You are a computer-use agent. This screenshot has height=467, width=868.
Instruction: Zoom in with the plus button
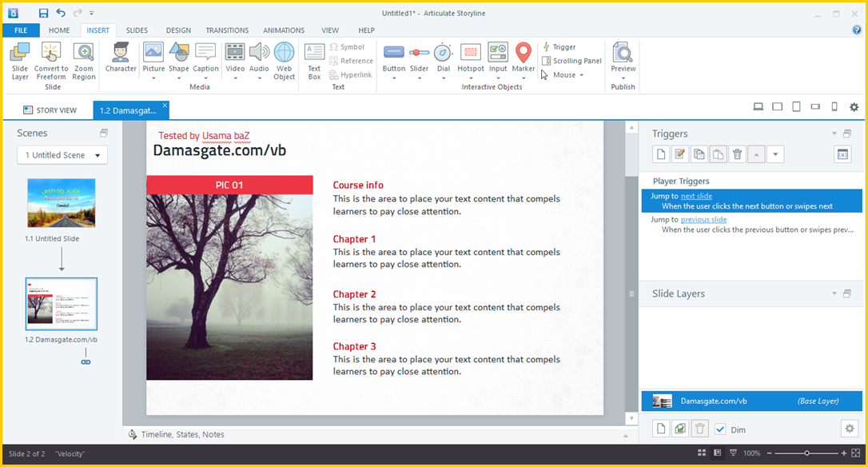pyautogui.click(x=844, y=453)
